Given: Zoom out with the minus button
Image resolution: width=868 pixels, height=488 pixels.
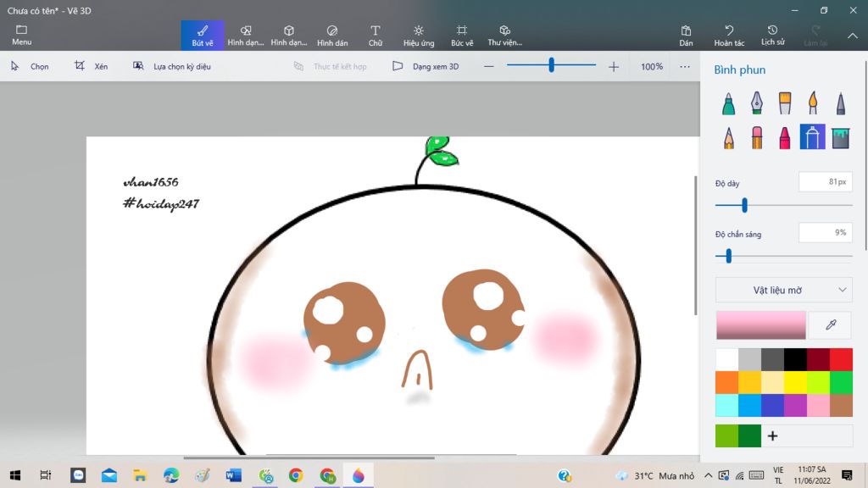Looking at the screenshot, I should tap(488, 66).
